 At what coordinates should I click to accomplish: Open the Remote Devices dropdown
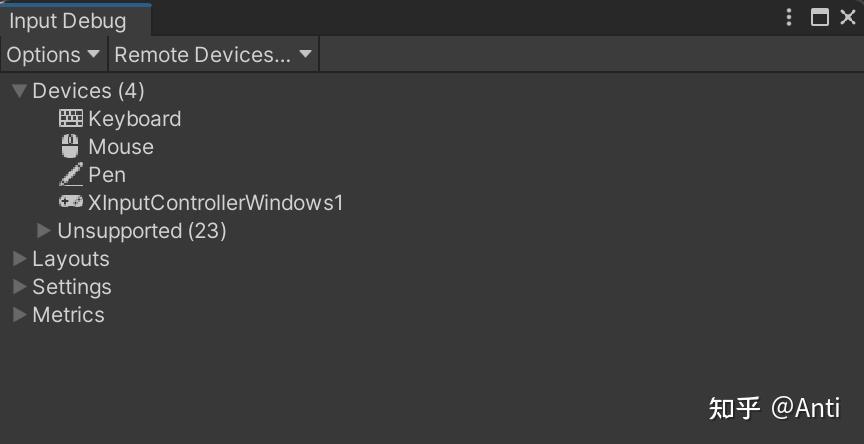(213, 55)
